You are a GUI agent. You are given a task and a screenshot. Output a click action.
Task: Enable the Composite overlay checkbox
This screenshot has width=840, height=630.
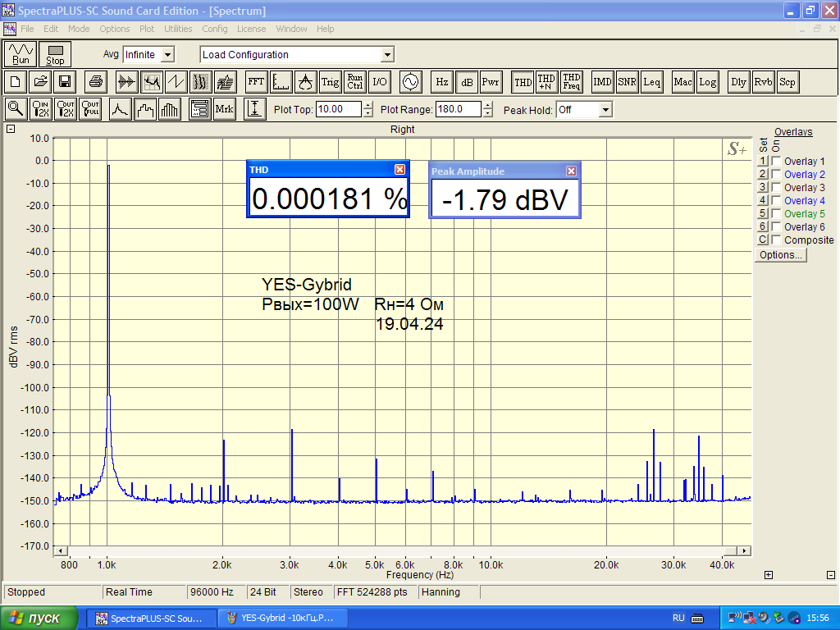[x=776, y=240]
